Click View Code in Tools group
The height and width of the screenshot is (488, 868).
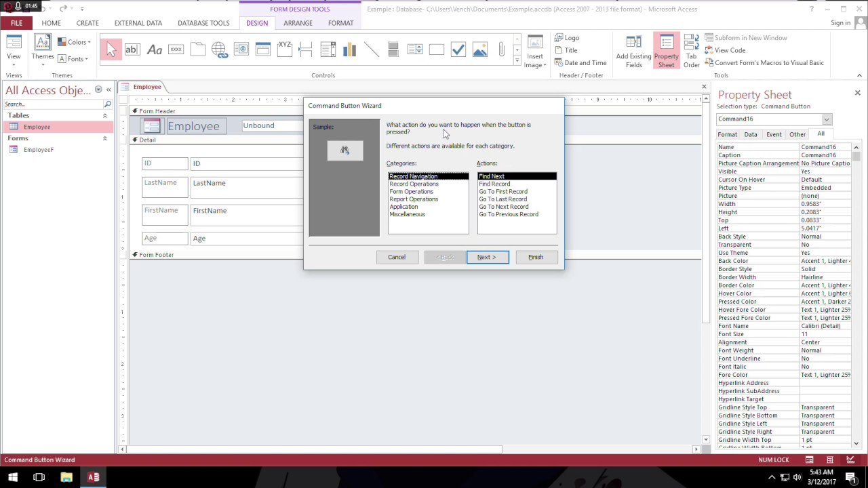pos(725,50)
